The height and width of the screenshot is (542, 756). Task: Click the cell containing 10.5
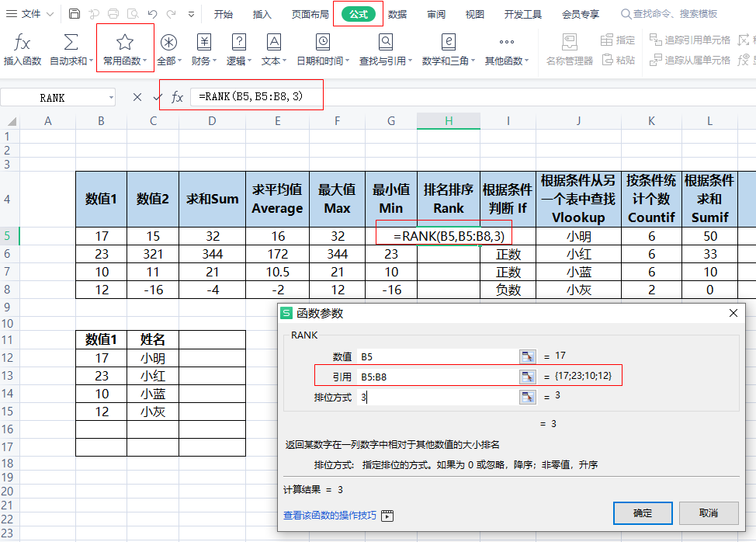(x=278, y=272)
